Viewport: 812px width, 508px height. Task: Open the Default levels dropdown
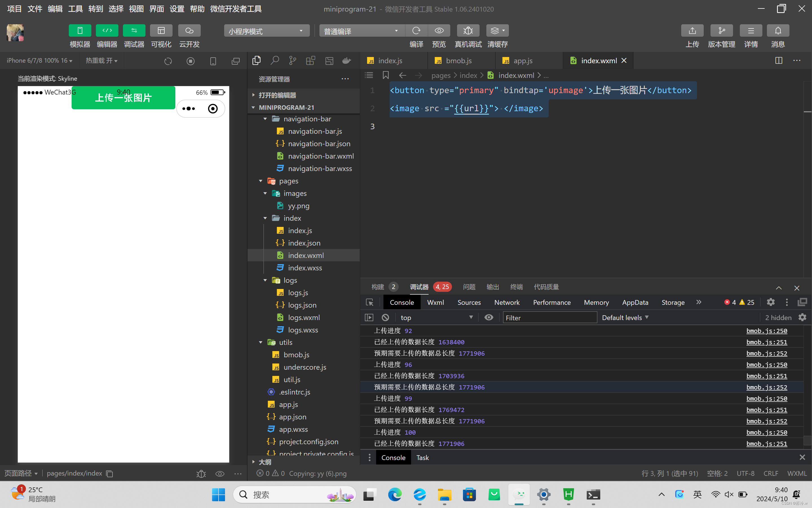(x=625, y=317)
